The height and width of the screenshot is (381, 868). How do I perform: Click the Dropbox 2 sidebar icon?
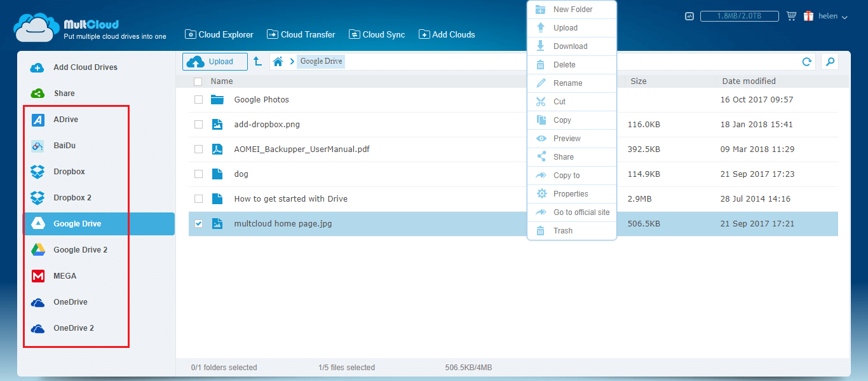(x=37, y=198)
